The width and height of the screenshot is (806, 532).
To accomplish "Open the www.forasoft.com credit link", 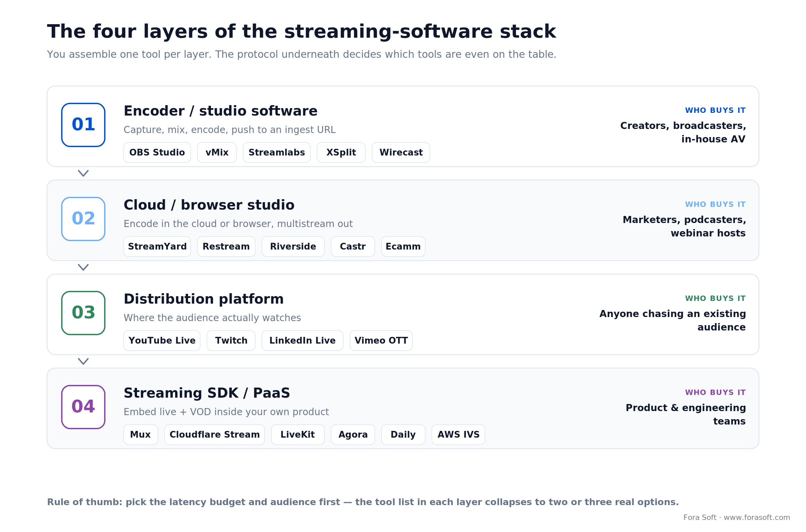I will [x=757, y=518].
